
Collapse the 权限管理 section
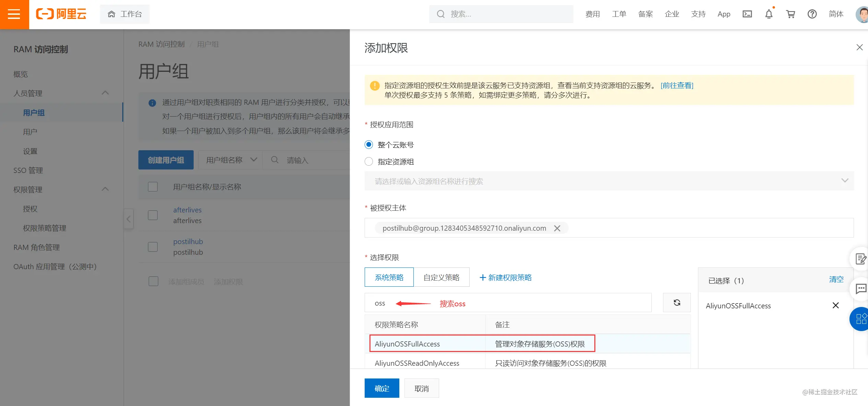coord(105,189)
